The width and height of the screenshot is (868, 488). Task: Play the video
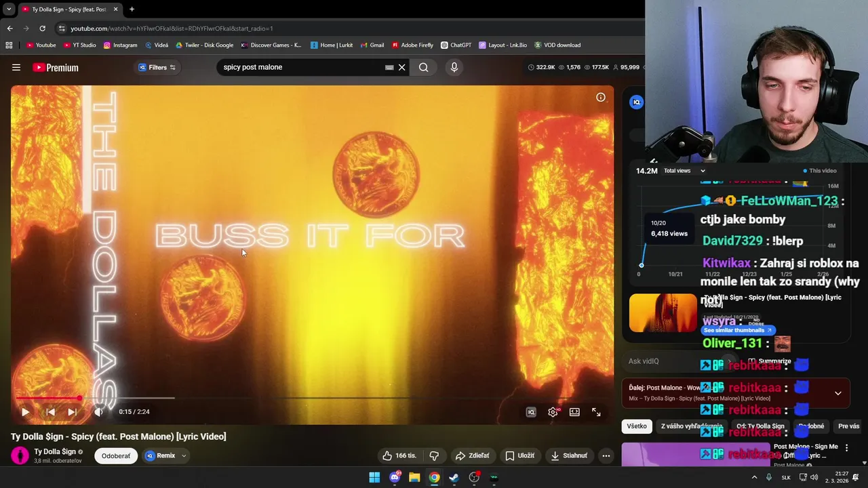click(x=25, y=411)
